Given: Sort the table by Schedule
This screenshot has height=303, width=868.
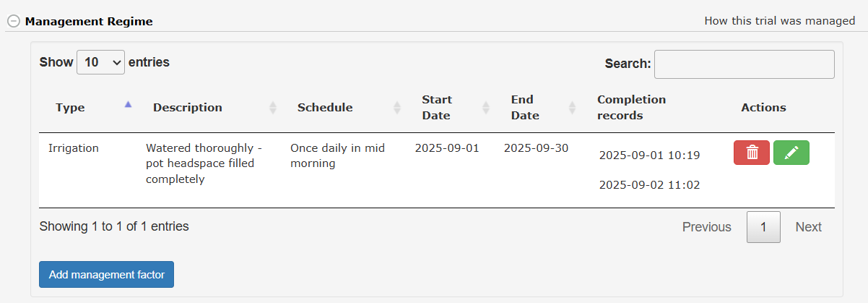Looking at the screenshot, I should (325, 108).
